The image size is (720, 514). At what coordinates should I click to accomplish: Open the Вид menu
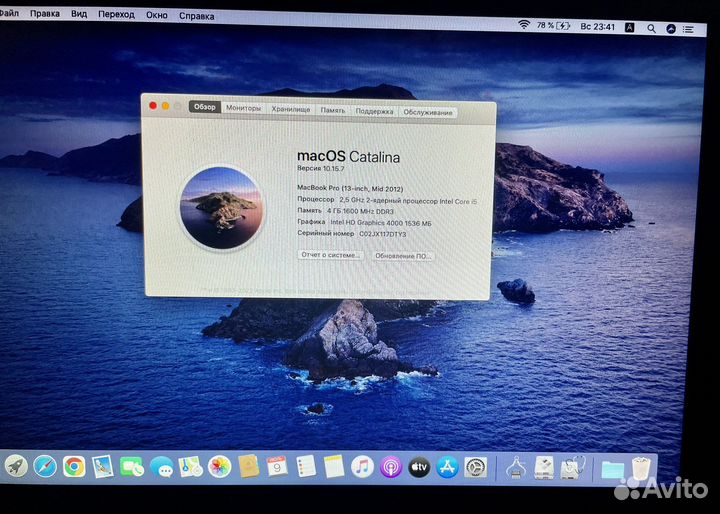[79, 14]
